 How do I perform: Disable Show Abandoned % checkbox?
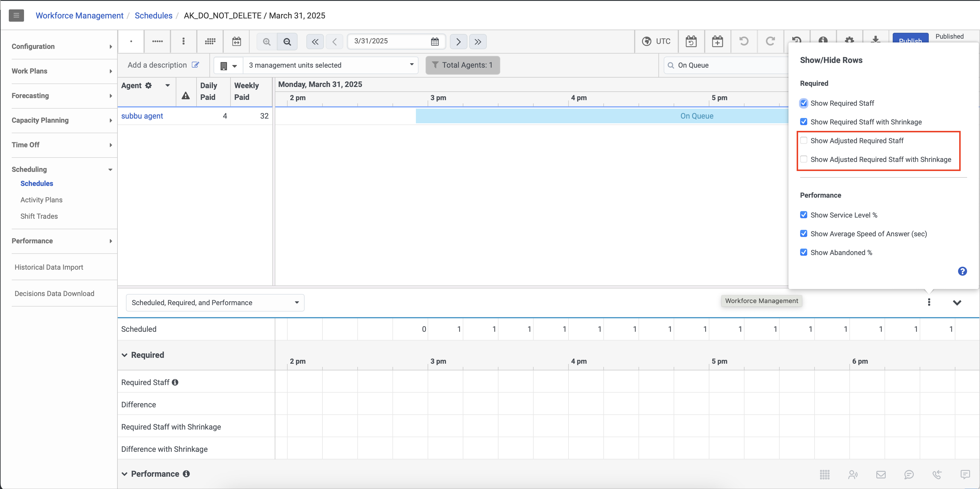tap(803, 252)
